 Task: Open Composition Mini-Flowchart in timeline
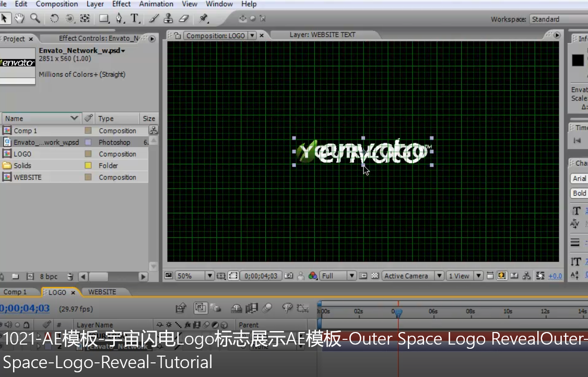(181, 309)
